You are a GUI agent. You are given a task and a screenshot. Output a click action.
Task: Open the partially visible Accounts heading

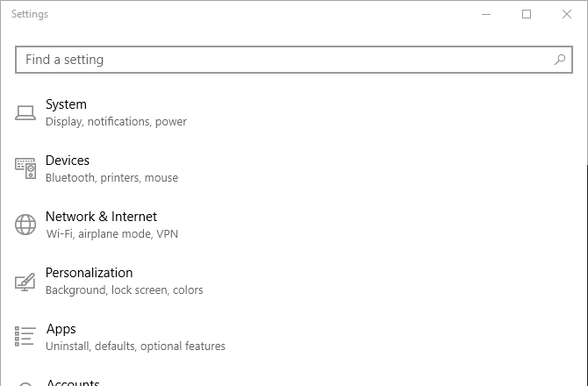73,382
